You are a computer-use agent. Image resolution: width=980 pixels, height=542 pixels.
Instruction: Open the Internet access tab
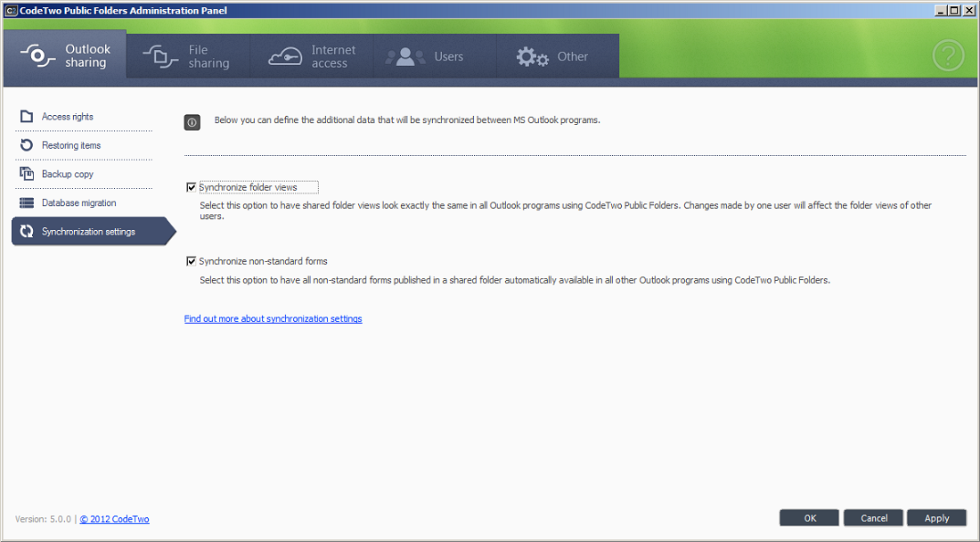pyautogui.click(x=312, y=56)
